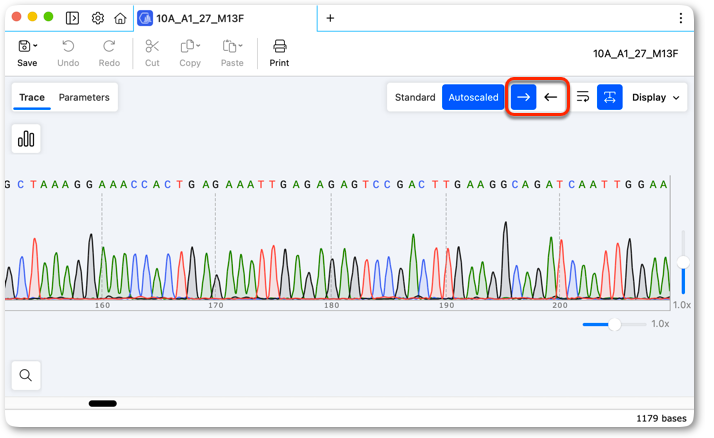The width and height of the screenshot is (714, 438).
Task: Click the Undo button
Action: tap(68, 53)
